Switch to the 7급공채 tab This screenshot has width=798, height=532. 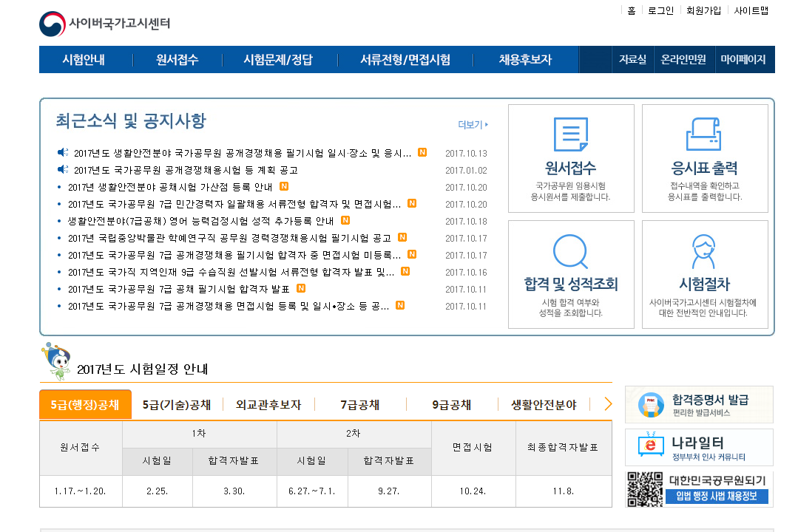[x=360, y=405]
